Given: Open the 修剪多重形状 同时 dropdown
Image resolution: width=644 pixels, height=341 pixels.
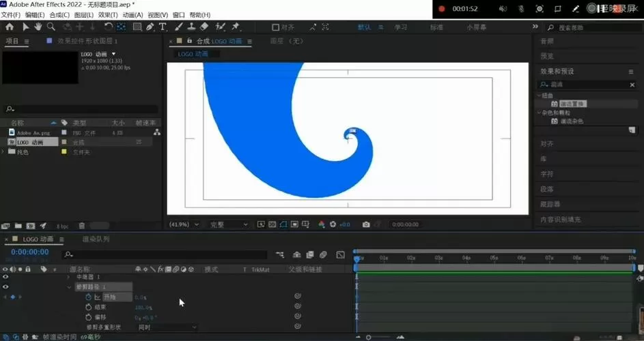Looking at the screenshot, I should (x=167, y=327).
